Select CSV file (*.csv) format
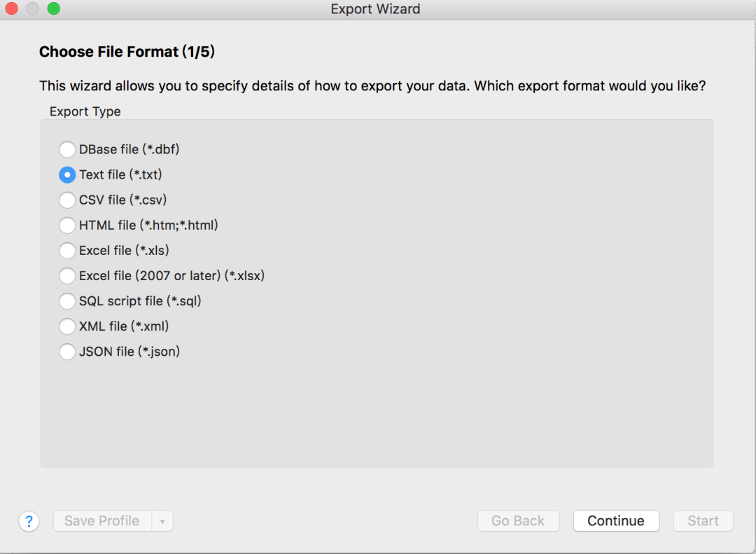This screenshot has height=554, width=756. tap(67, 200)
